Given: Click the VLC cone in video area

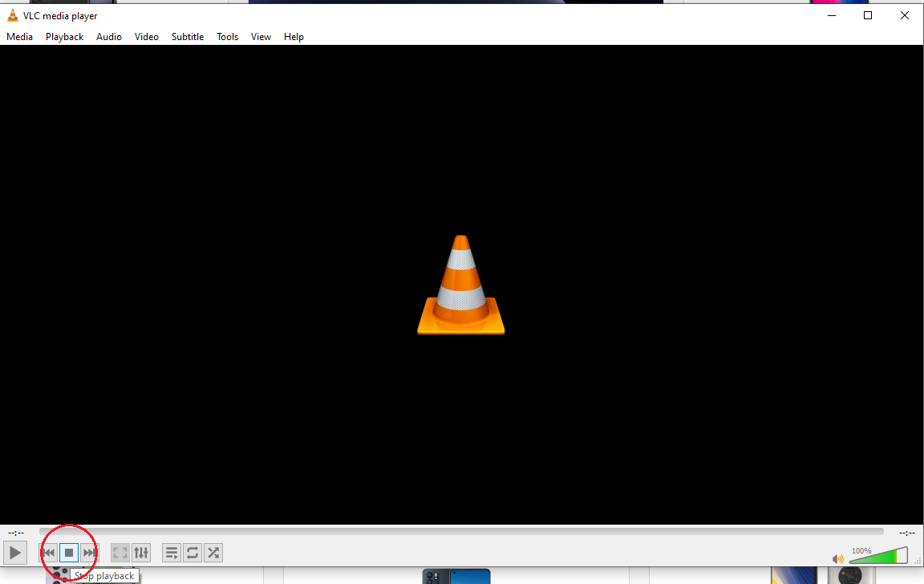Looking at the screenshot, I should 461,285.
